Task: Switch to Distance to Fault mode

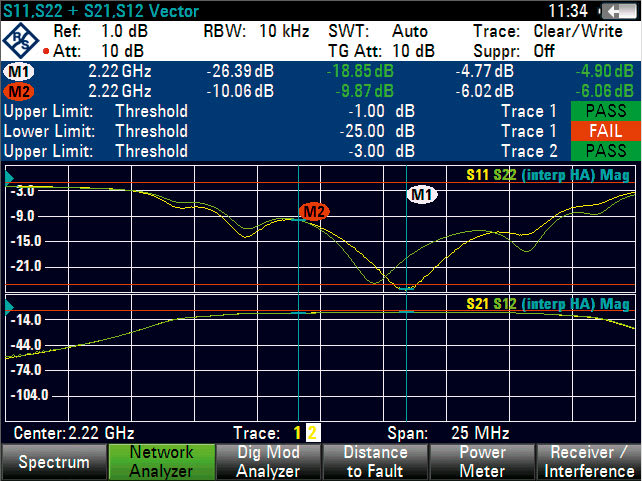Action: 375,462
